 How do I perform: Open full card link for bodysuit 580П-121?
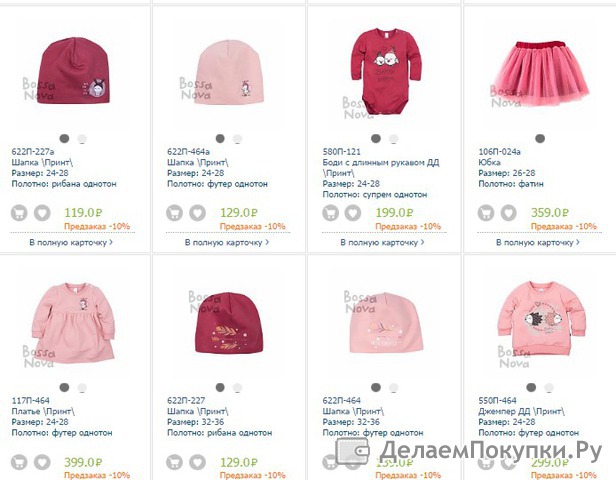point(382,242)
